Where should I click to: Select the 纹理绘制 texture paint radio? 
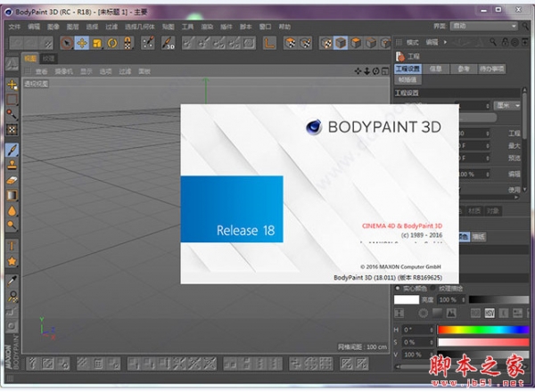pyautogui.click(x=433, y=289)
